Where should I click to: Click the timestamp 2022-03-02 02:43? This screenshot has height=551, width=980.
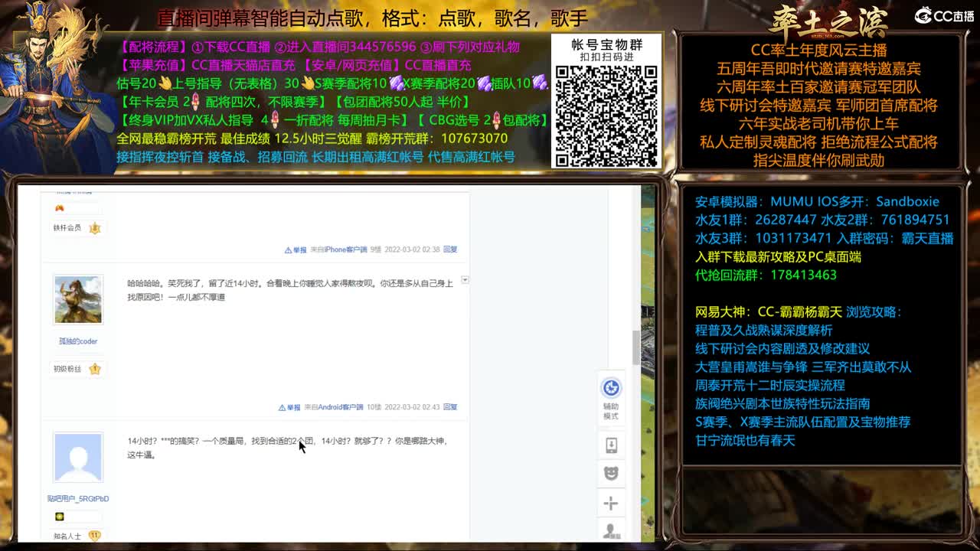412,407
